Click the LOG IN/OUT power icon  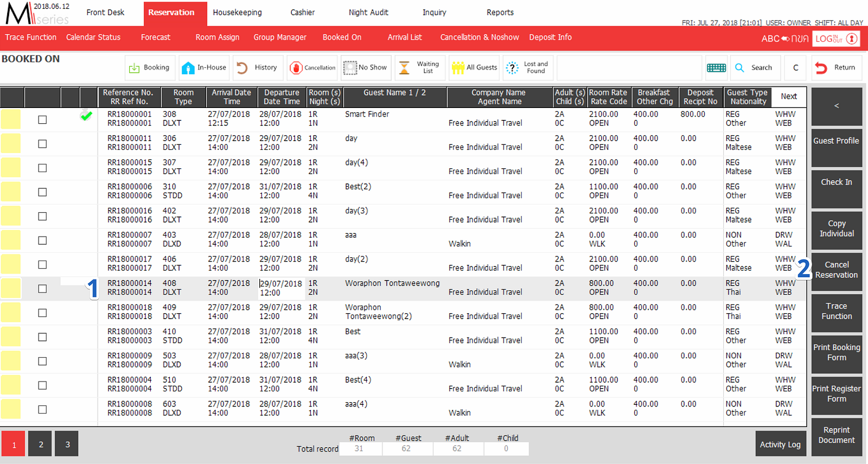836,39
